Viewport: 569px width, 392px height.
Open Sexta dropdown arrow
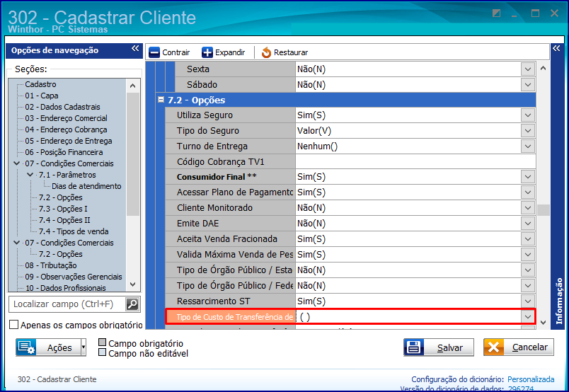(528, 69)
